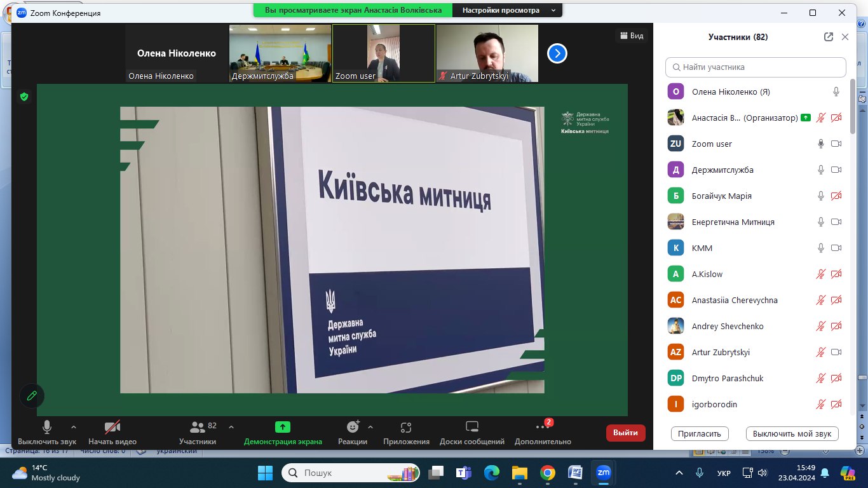Open Приложения apps button
The image size is (868, 488).
[x=407, y=433]
